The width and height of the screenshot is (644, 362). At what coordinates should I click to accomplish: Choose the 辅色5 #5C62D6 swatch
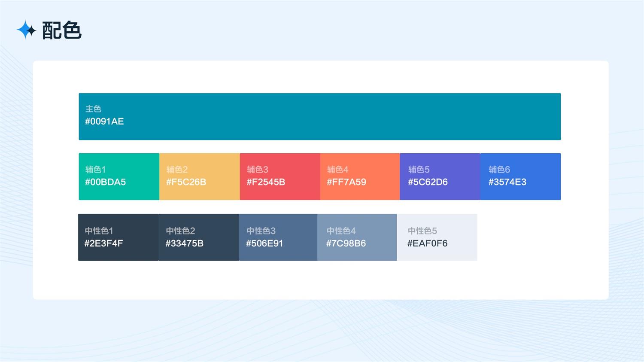pyautogui.click(x=440, y=176)
